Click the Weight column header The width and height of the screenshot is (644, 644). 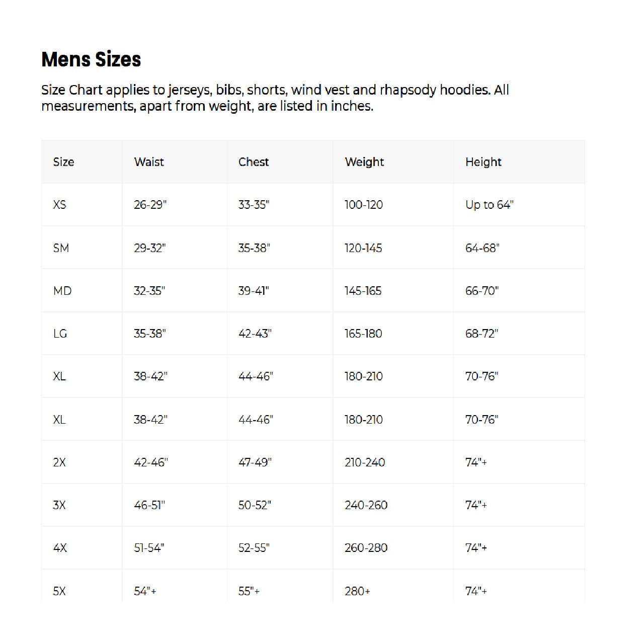(x=364, y=162)
